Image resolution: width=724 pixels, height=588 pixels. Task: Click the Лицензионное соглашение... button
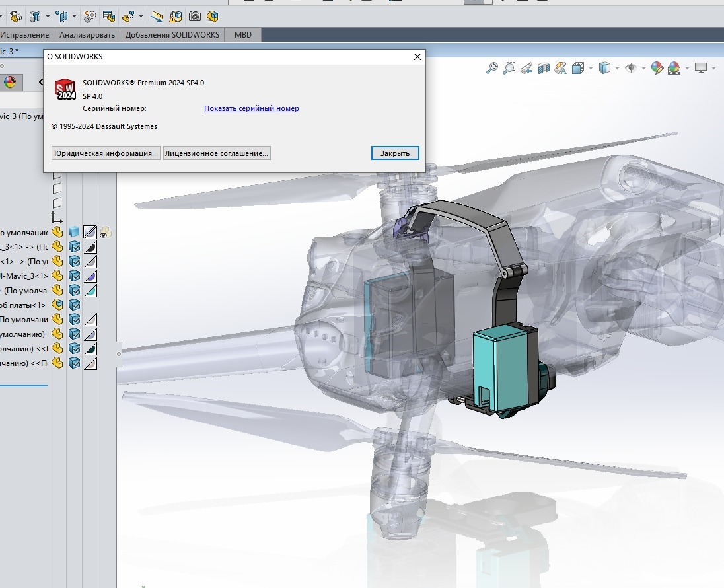coord(217,153)
